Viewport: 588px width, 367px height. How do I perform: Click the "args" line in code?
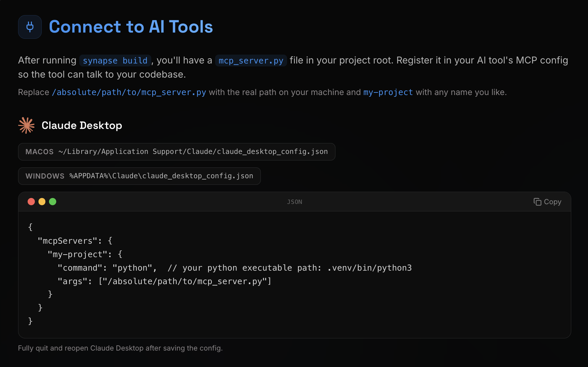[x=164, y=281]
